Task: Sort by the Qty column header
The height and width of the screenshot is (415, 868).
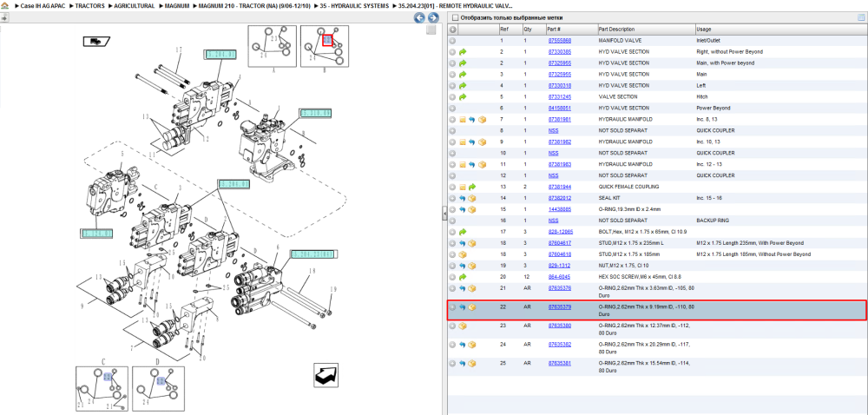Action: click(x=528, y=30)
